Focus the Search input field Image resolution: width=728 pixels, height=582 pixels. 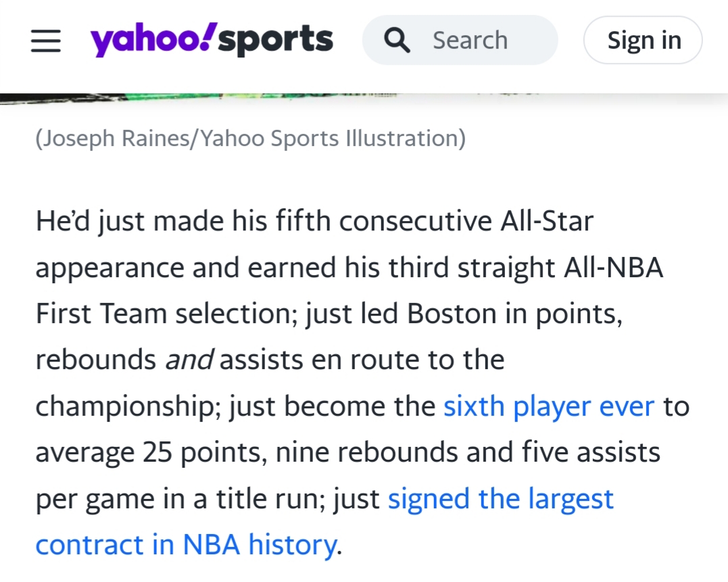click(x=460, y=40)
